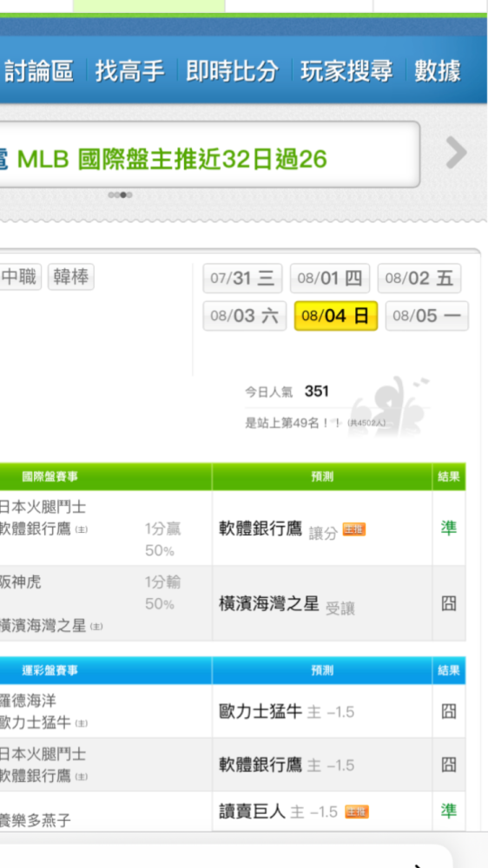Select the 08/03 六 date tab
This screenshot has width=488, height=868.
click(245, 316)
